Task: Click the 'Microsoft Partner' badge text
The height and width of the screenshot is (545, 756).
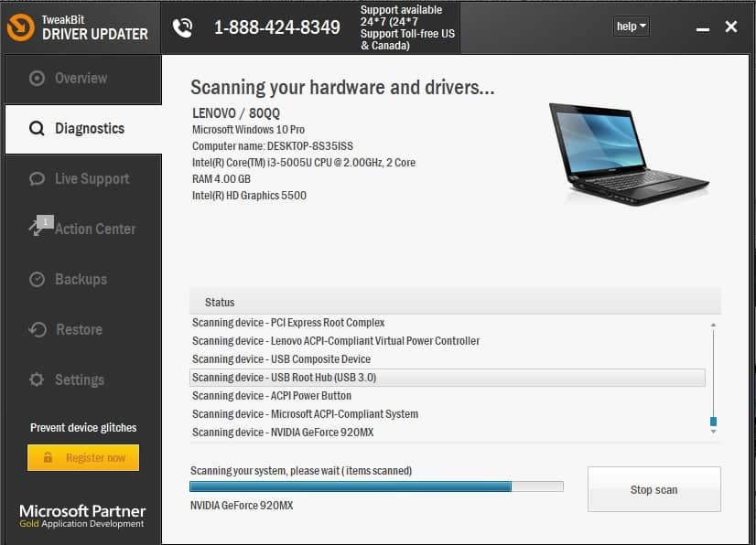Action: tap(82, 511)
